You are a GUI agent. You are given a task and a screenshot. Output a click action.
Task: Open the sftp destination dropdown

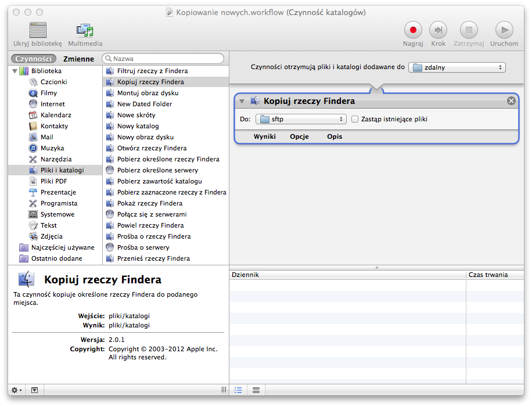pyautogui.click(x=301, y=119)
